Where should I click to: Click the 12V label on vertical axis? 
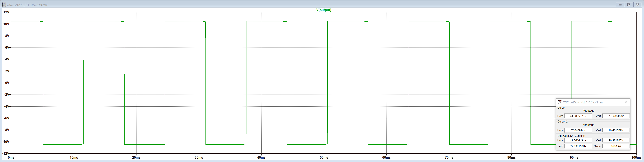click(6, 12)
